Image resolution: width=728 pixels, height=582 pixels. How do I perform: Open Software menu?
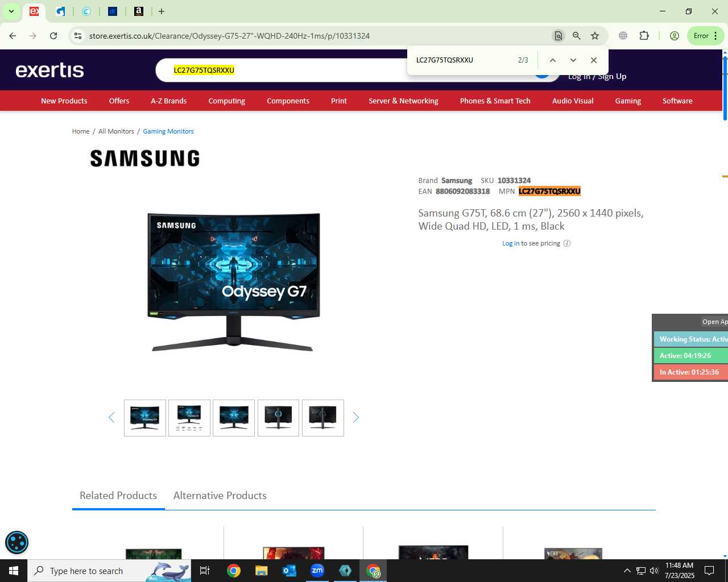tap(677, 101)
